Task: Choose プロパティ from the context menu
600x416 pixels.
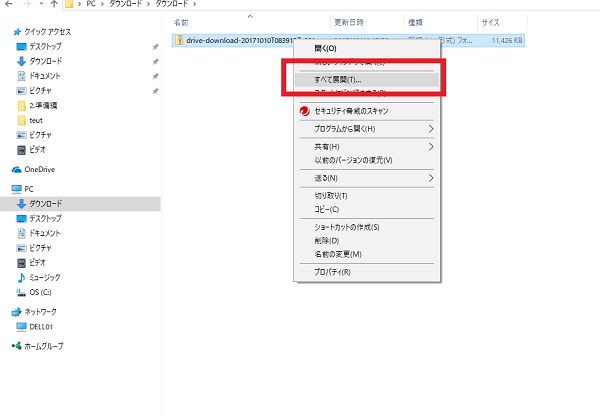Action: coord(331,271)
